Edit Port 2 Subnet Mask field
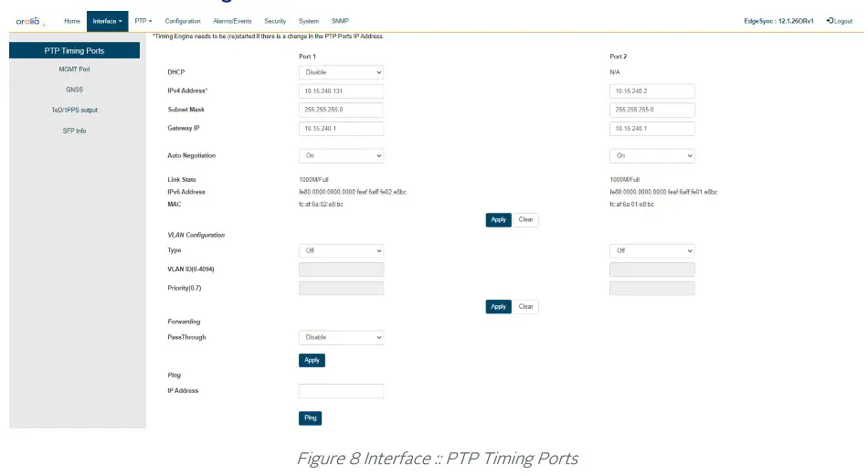The image size is (868, 476). click(x=652, y=110)
